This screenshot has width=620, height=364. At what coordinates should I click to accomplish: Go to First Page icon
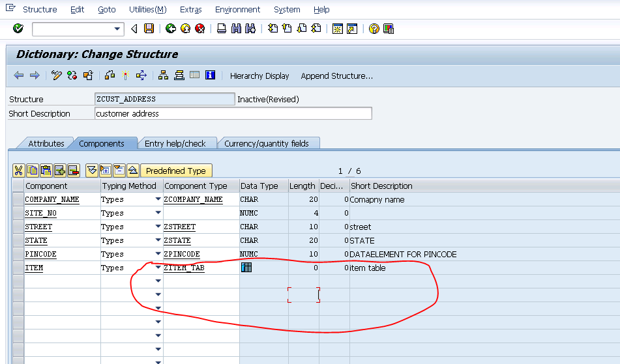pos(273,29)
